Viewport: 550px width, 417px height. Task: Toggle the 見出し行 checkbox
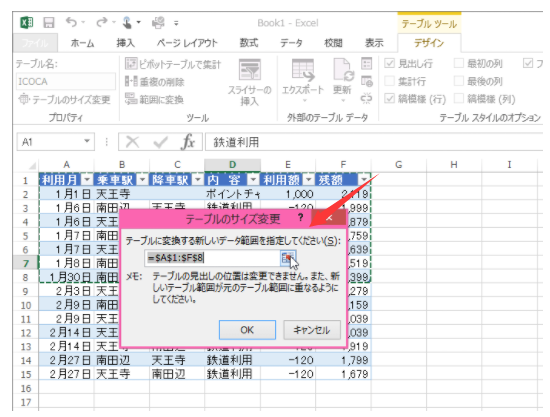coord(390,63)
